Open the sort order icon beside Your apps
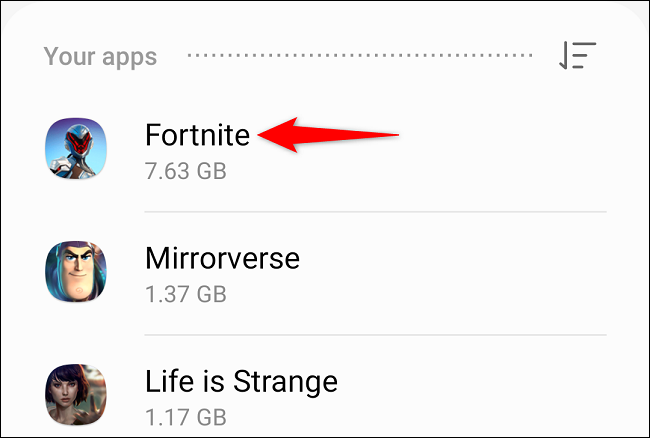The height and width of the screenshot is (438, 650). click(x=577, y=55)
